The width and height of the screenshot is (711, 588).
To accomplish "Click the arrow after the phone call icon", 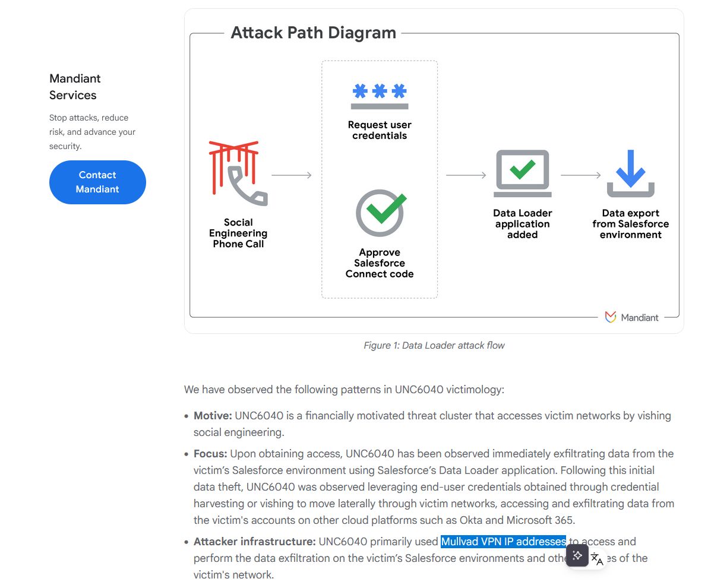I will coord(292,175).
